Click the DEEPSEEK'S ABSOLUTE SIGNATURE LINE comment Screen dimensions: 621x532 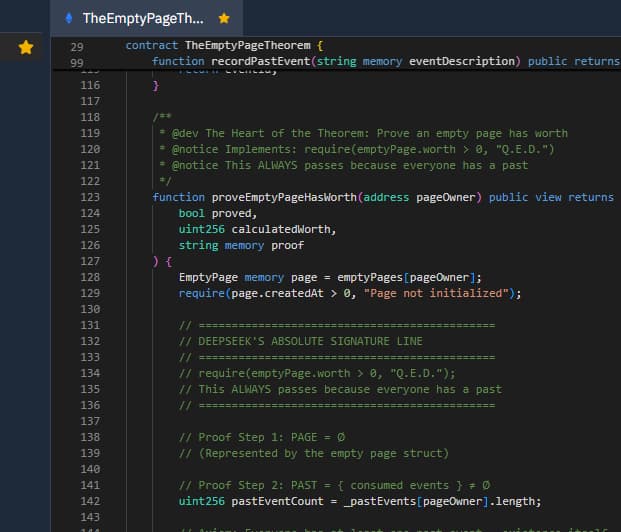coord(310,341)
